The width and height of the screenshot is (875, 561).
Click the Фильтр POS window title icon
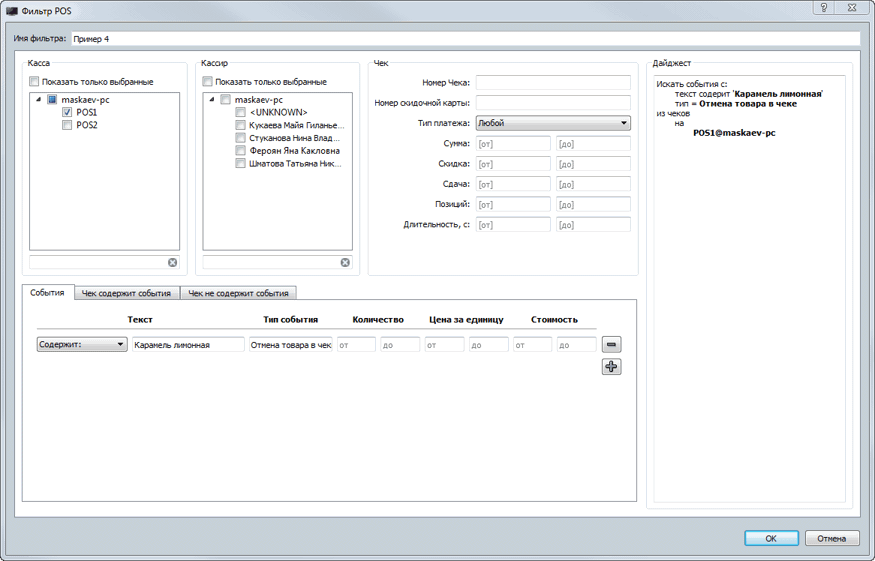[x=12, y=9]
